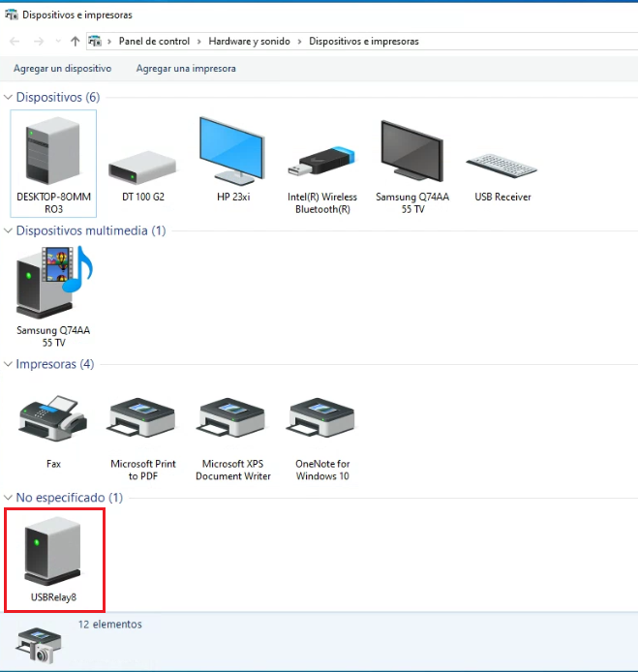Click Agregar una impresora

coord(186,68)
